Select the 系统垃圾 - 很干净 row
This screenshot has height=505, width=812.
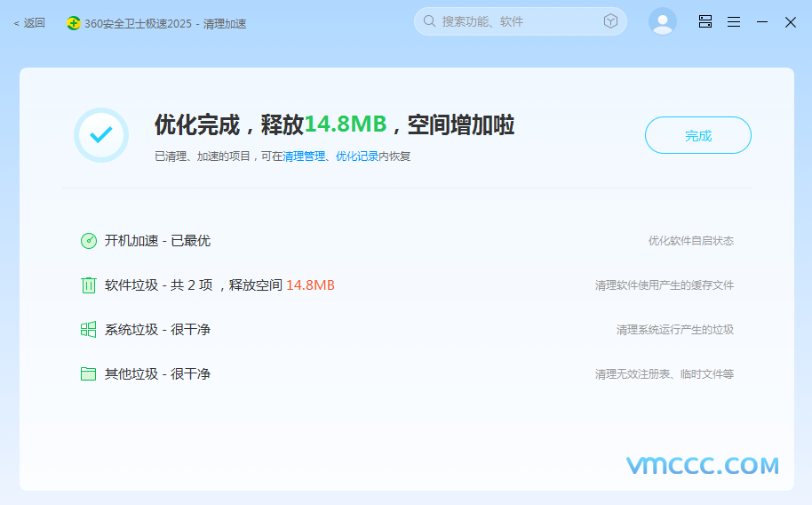(x=157, y=330)
